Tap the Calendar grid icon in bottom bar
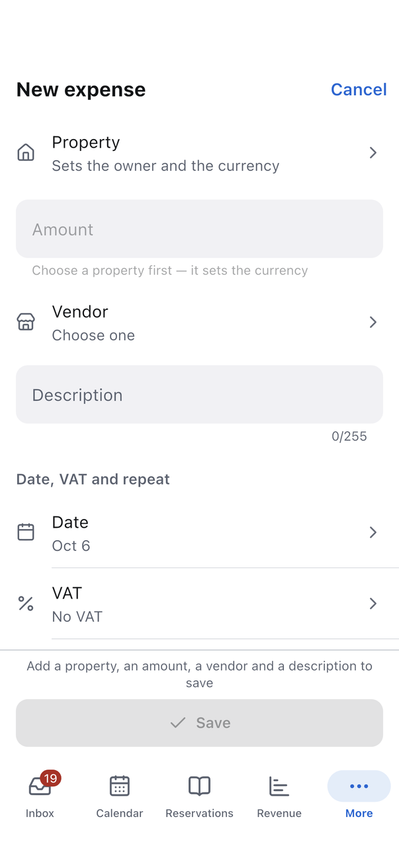 click(120, 786)
